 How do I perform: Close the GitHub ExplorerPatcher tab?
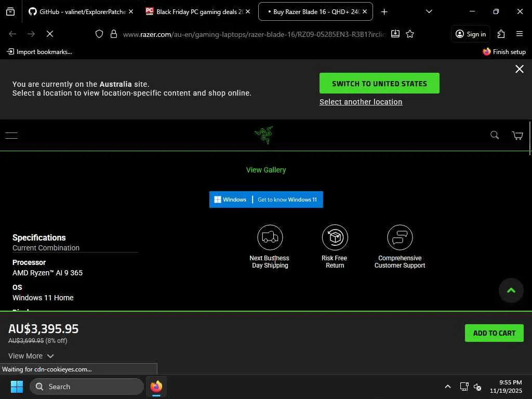pos(131,11)
